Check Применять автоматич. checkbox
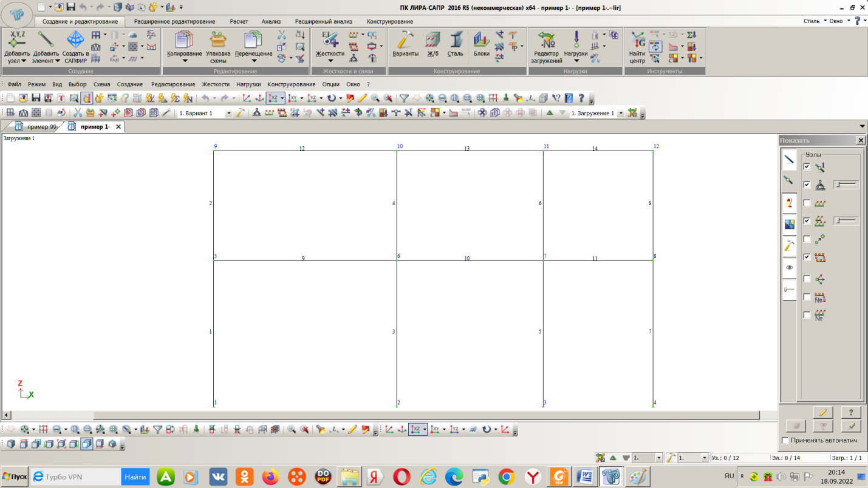 pos(785,440)
